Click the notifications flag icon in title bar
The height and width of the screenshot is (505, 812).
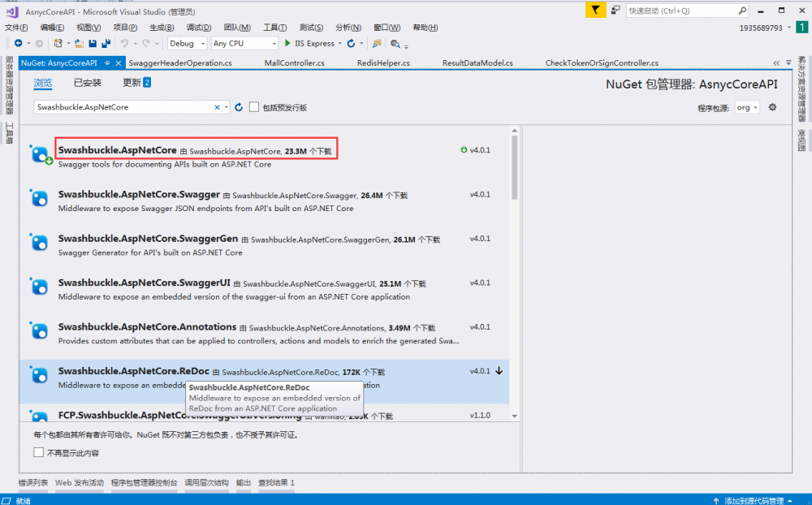(x=596, y=11)
